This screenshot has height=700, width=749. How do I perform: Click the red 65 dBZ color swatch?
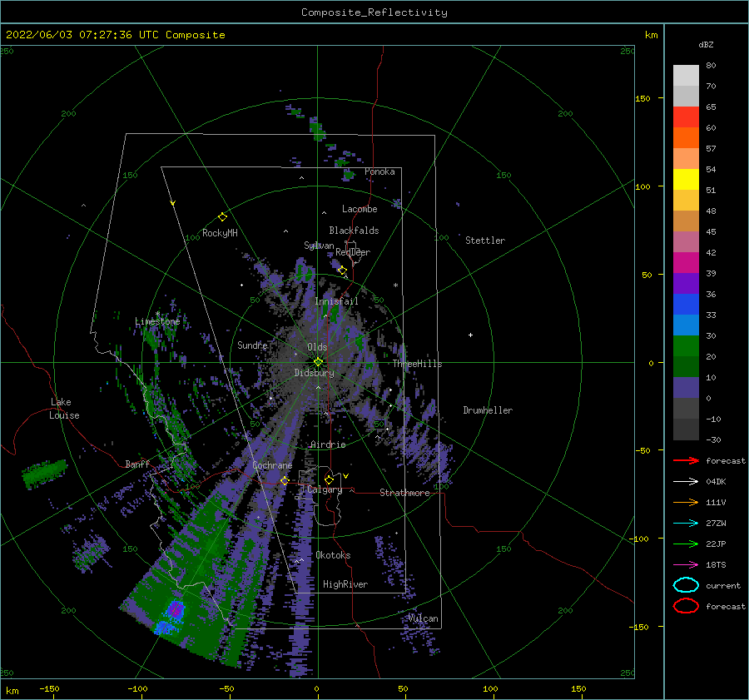(x=686, y=117)
